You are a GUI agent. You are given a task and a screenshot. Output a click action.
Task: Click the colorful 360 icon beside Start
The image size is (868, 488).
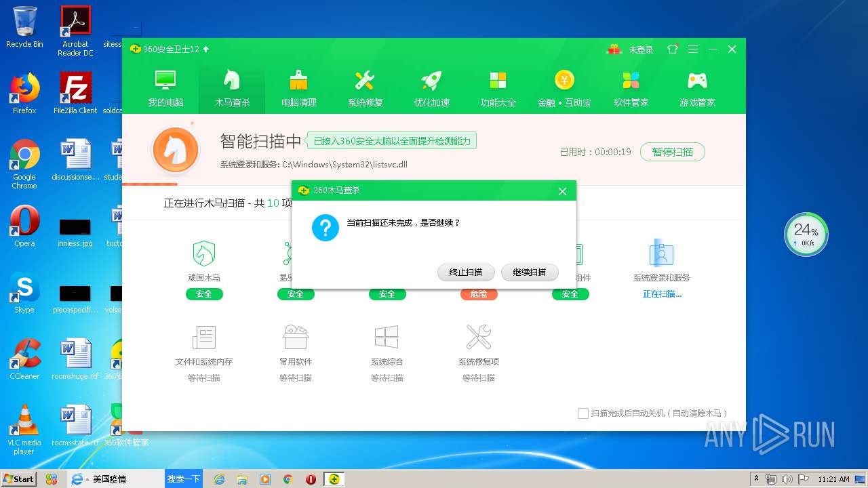[x=52, y=479]
